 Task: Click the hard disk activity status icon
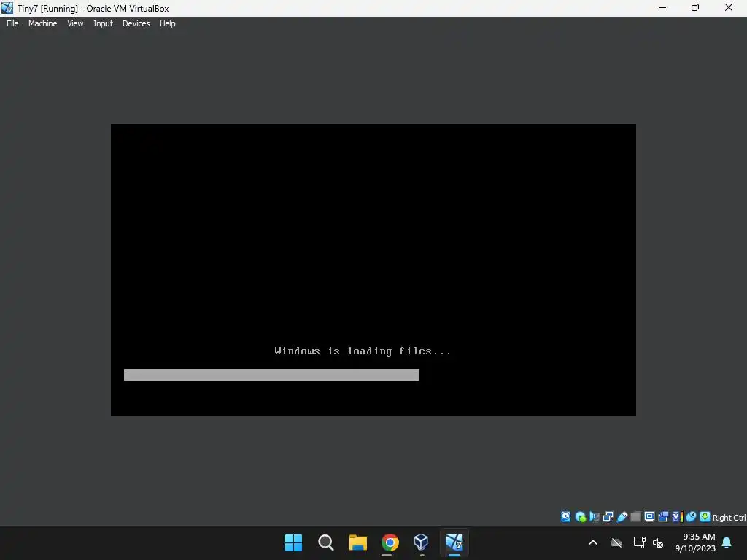pos(565,517)
